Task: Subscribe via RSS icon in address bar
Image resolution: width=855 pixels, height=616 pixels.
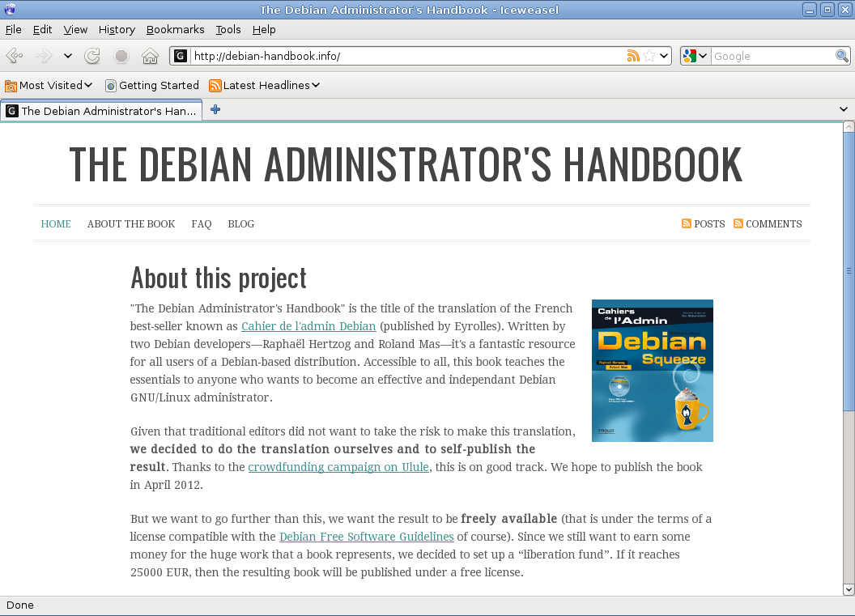Action: pyautogui.click(x=633, y=56)
